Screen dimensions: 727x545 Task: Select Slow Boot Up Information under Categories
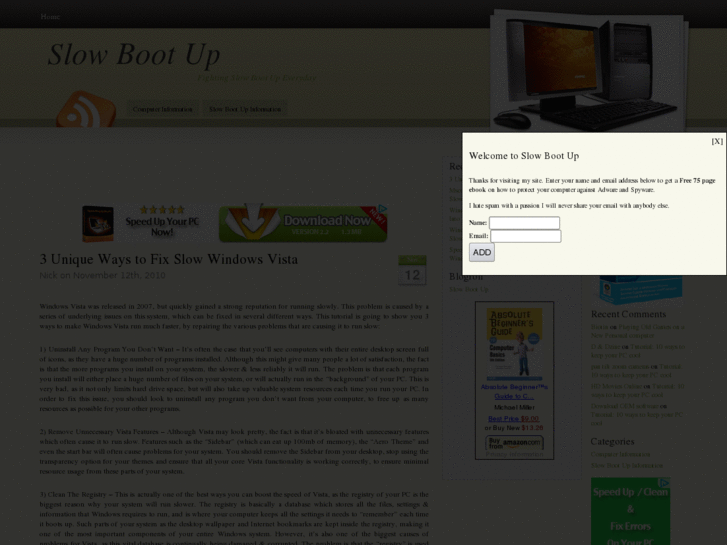pos(627,465)
